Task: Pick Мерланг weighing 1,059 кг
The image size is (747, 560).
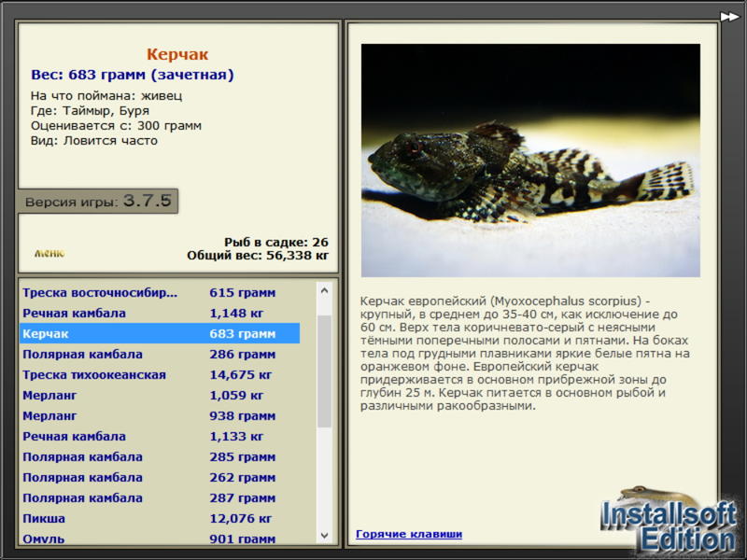Action: 159,395
